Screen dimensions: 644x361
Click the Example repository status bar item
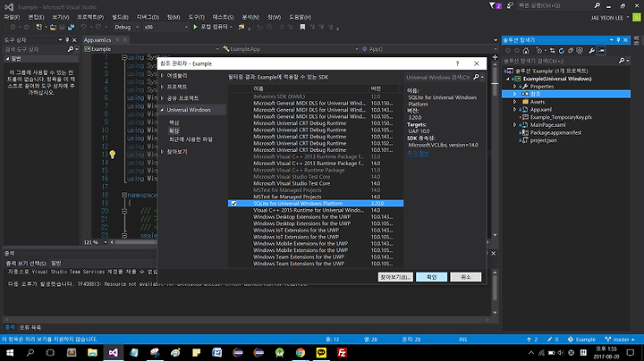click(x=581, y=340)
